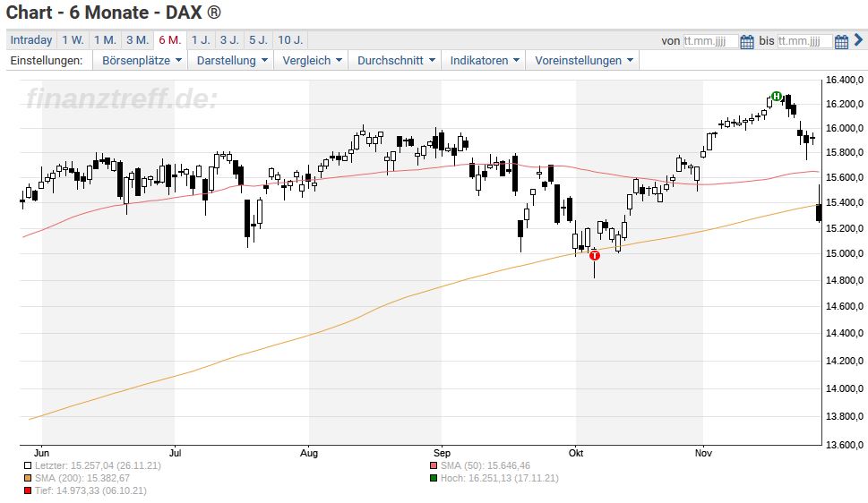Click 'SMA (50): 15.646,46' legend text

486,466
